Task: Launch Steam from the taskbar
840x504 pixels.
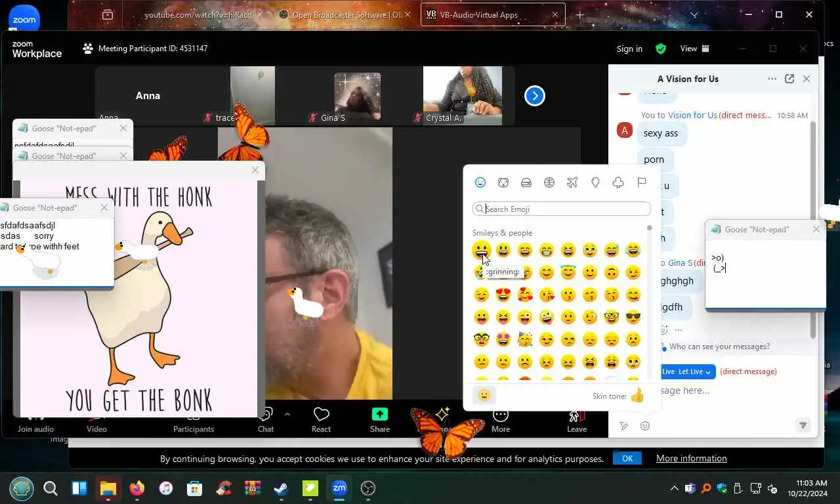Action: pyautogui.click(x=280, y=488)
